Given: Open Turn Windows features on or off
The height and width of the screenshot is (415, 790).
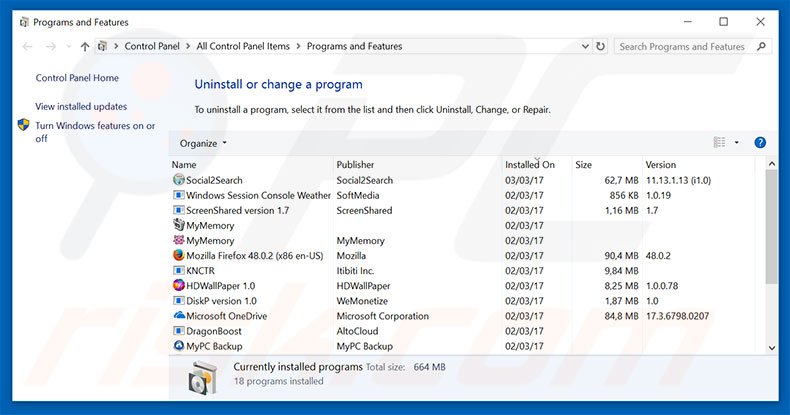Looking at the screenshot, I should point(95,132).
